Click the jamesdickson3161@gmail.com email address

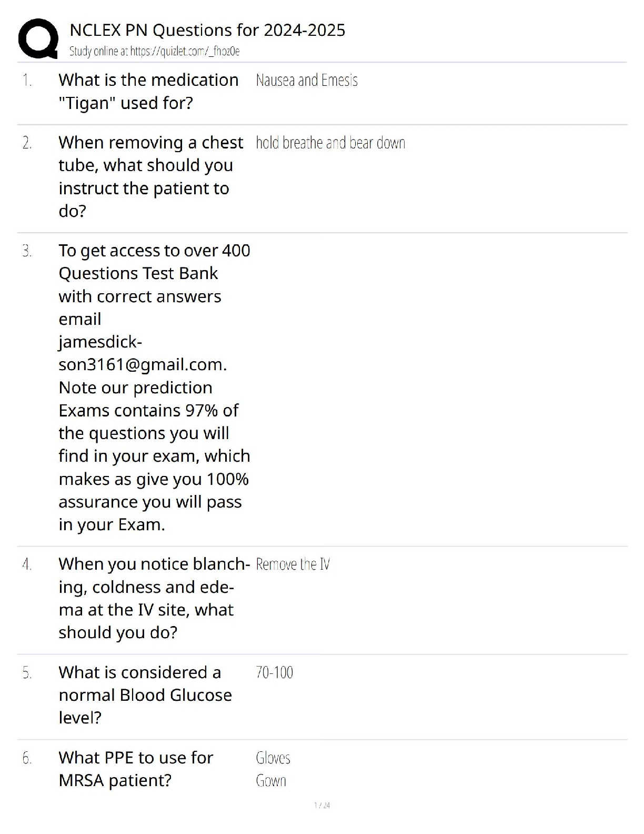point(142,353)
